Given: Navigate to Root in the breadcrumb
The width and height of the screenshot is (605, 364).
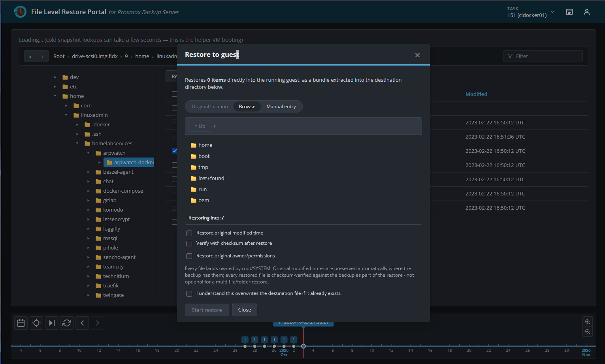Looking at the screenshot, I should [x=59, y=56].
